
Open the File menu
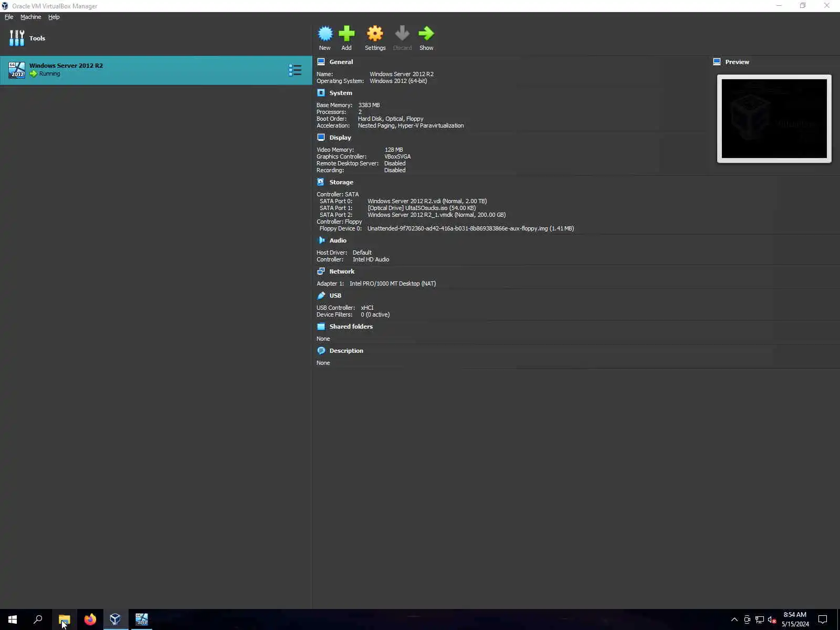9,17
